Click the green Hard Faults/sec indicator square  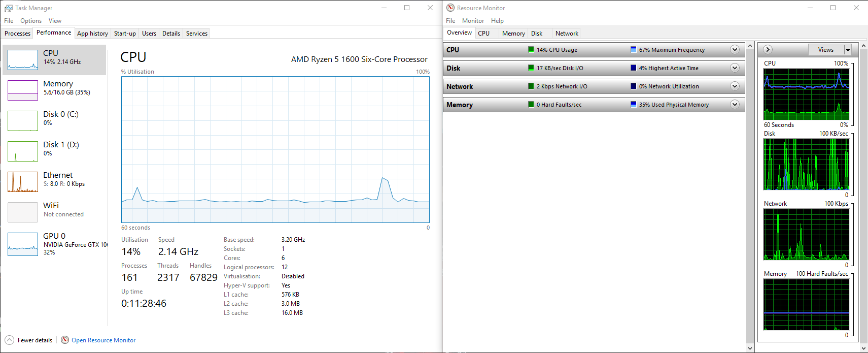531,105
